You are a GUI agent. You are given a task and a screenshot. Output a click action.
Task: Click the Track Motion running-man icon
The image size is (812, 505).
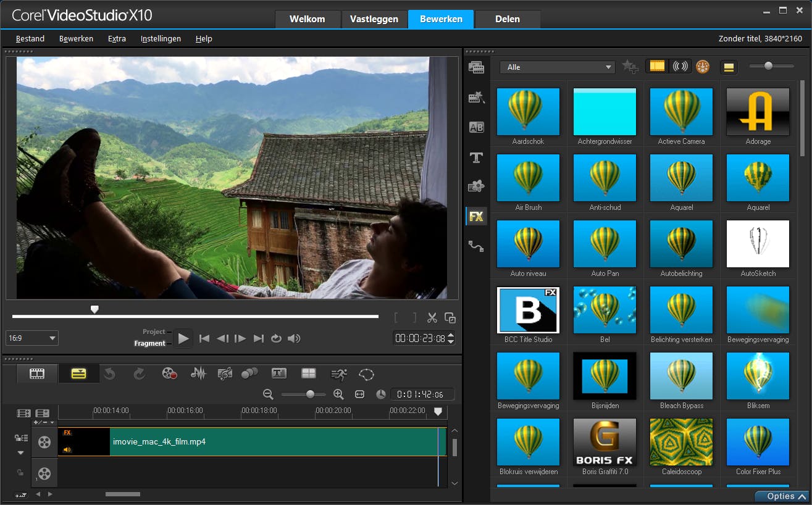coord(338,374)
